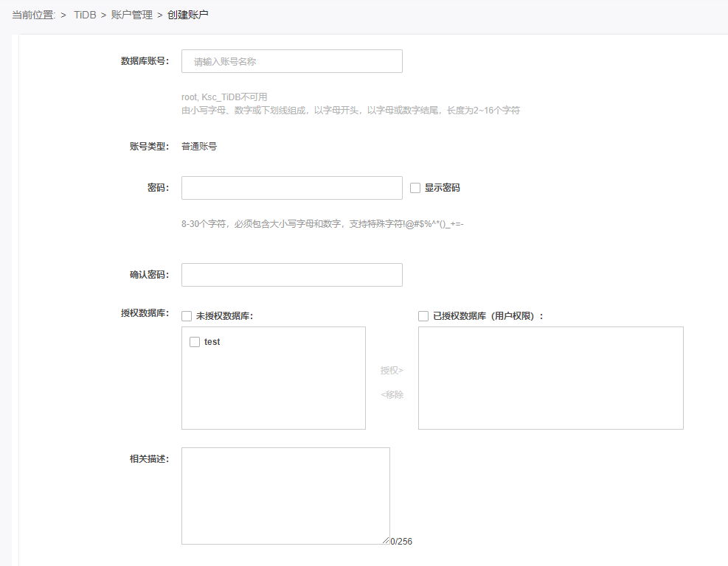This screenshot has height=566, width=728.
Task: Click the 创建账户 breadcrumb item
Action: tap(188, 15)
